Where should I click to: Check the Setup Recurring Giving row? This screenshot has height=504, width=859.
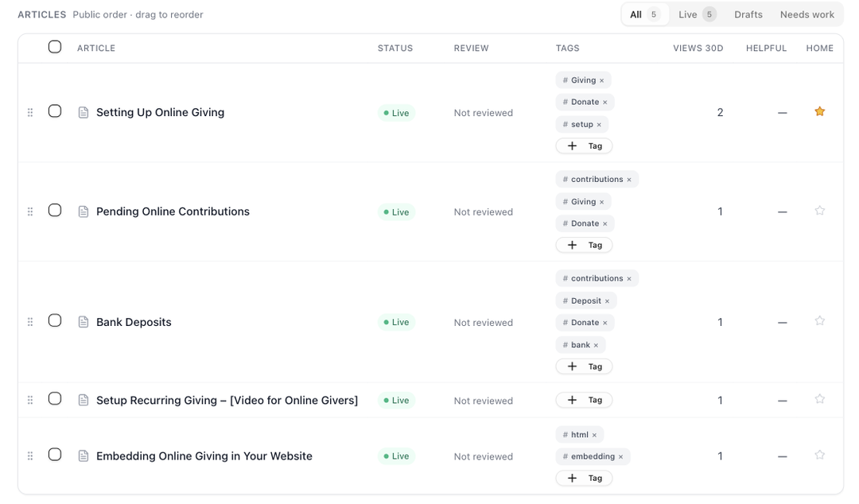point(55,399)
